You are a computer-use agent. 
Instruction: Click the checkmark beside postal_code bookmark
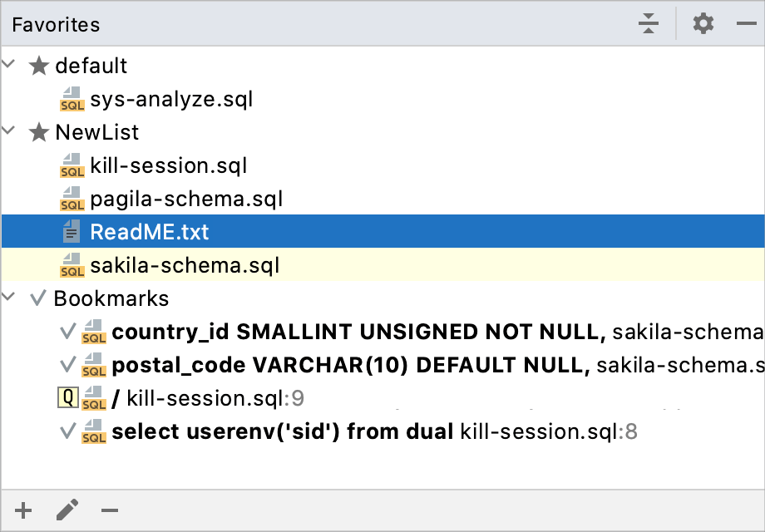click(x=68, y=366)
